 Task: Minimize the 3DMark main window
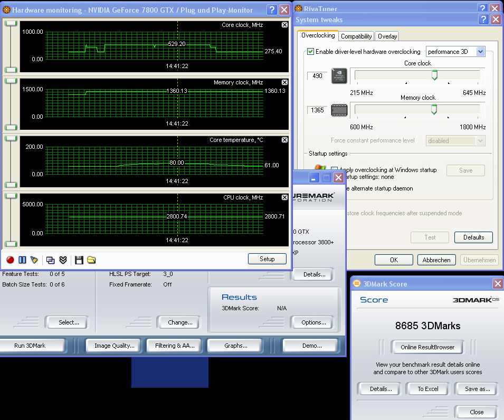coord(314,177)
